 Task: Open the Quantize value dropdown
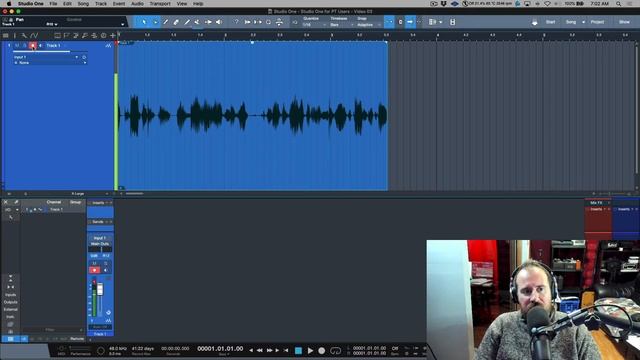[314, 25]
